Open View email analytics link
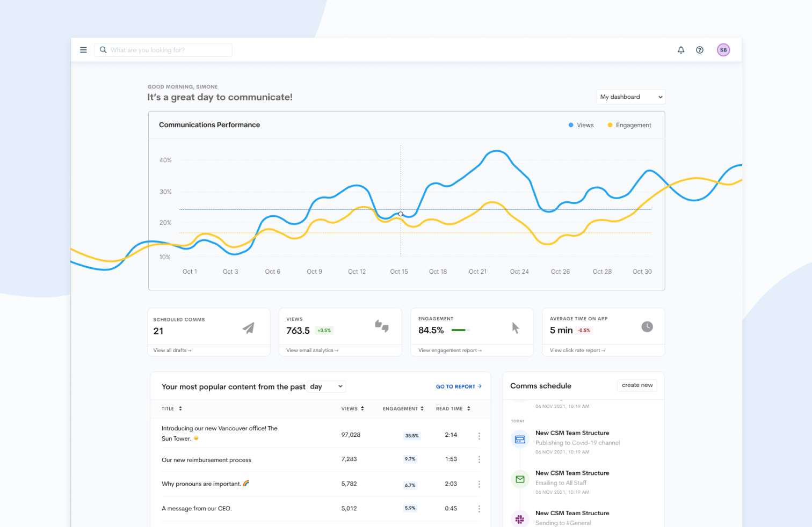Image resolution: width=812 pixels, height=527 pixels. click(313, 350)
